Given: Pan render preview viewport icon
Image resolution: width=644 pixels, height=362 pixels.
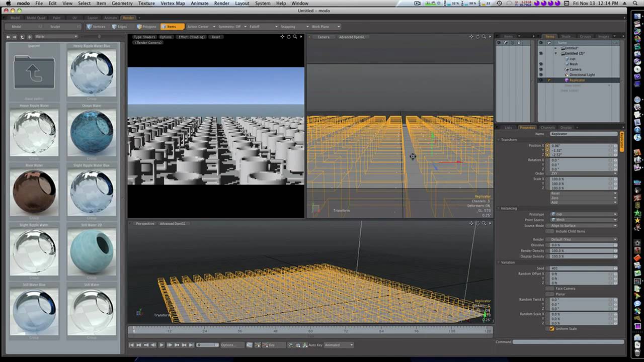Looking at the screenshot, I should (282, 37).
